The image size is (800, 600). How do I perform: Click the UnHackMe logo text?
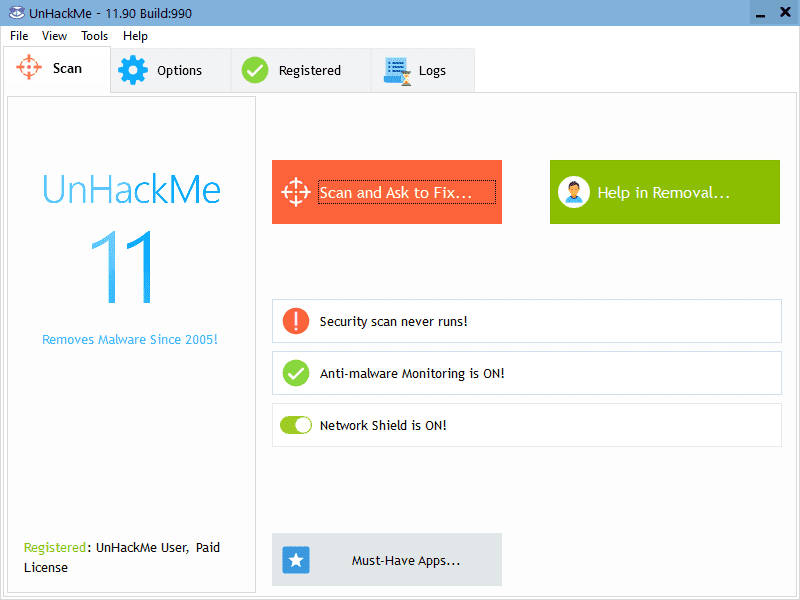pyautogui.click(x=132, y=189)
